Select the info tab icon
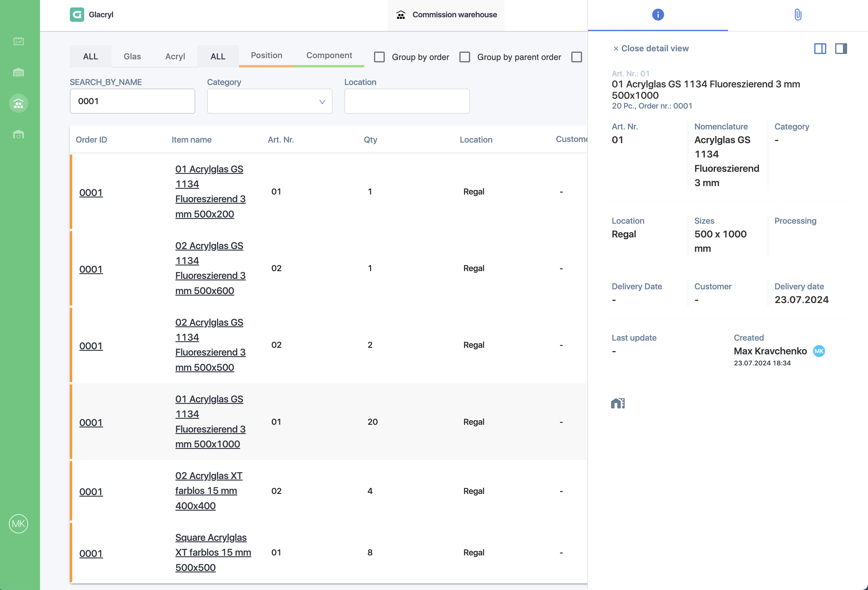 pos(658,15)
